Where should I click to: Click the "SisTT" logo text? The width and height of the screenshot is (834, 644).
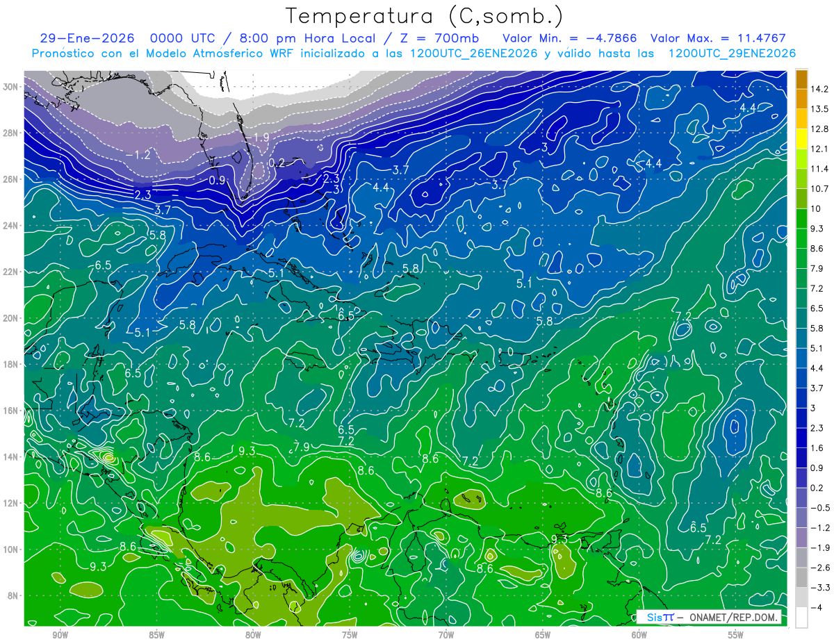[659, 617]
